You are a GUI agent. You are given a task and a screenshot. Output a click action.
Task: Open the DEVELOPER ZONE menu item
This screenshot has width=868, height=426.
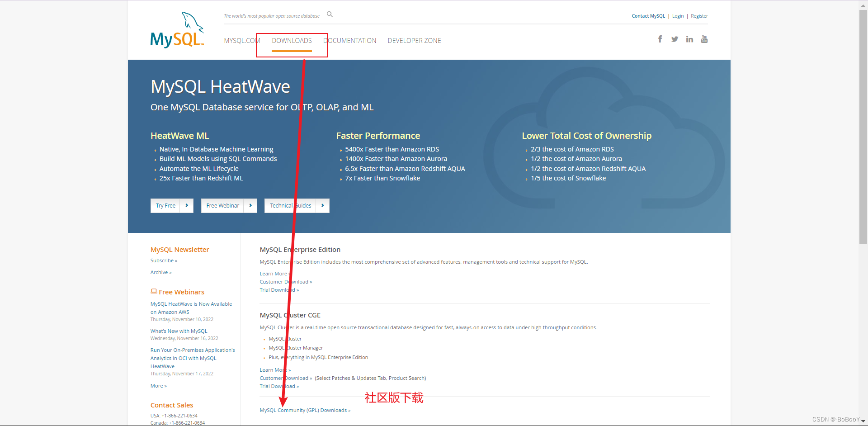414,40
